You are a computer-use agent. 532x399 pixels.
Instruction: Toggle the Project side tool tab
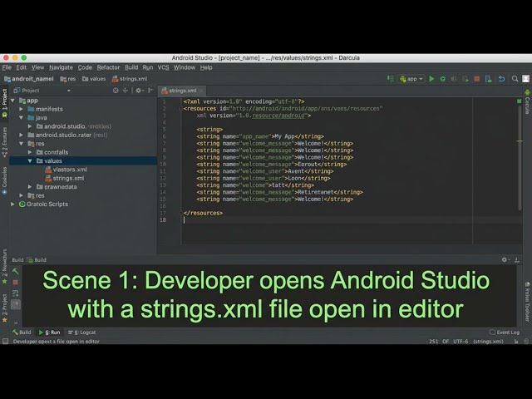point(4,103)
